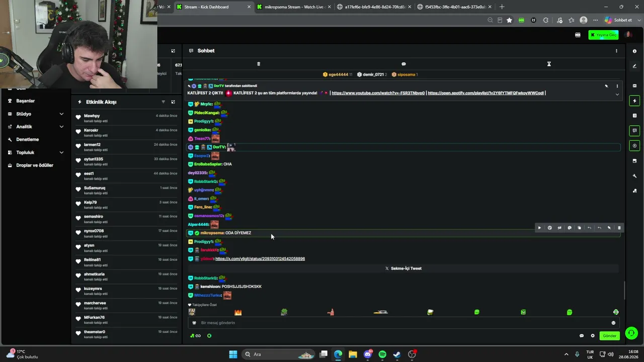This screenshot has height=362, width=644.
Task: Click the Sekme-İçi Tweet bar
Action: coord(403,268)
